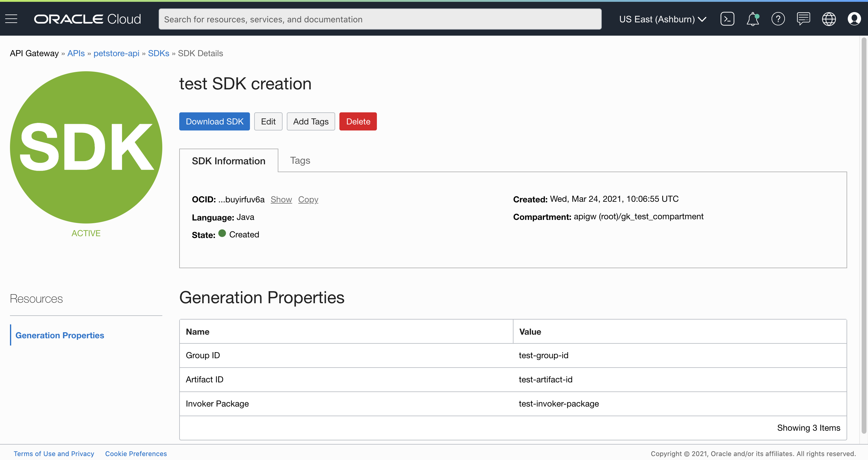868x460 pixels.
Task: Open the main navigation hamburger menu
Action: [x=11, y=19]
